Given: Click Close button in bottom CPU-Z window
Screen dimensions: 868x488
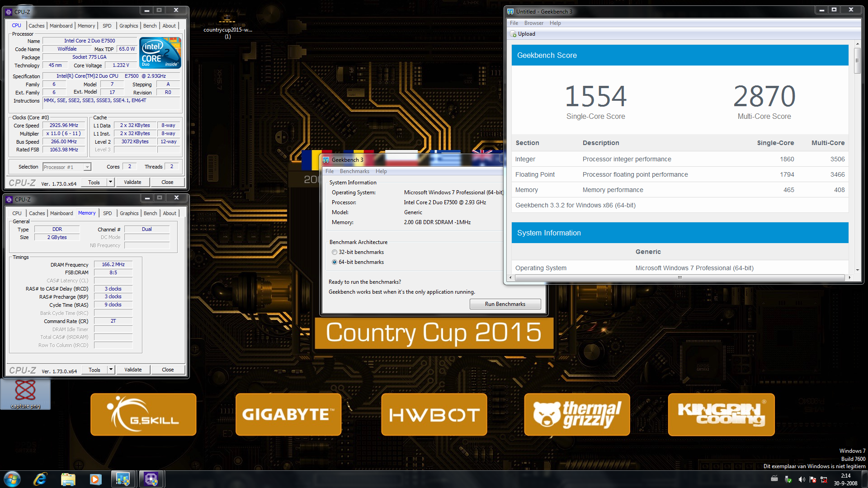Looking at the screenshot, I should [168, 370].
